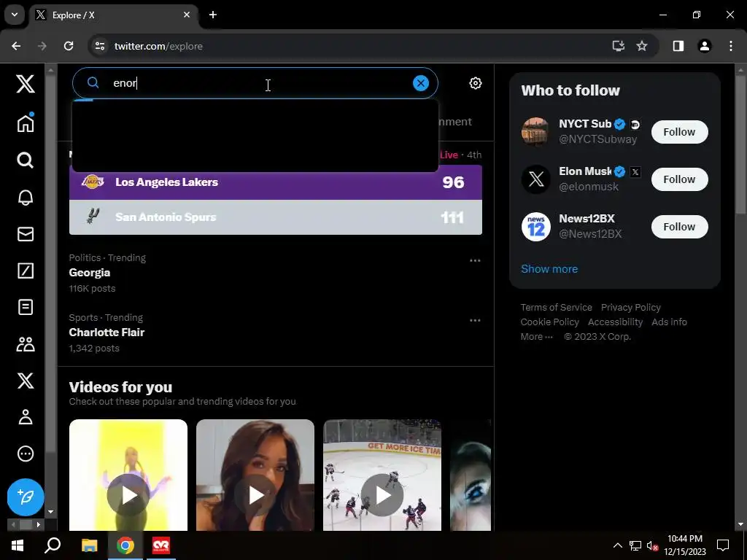Show hidden system tray icons
This screenshot has height=560, width=747.
point(617,545)
